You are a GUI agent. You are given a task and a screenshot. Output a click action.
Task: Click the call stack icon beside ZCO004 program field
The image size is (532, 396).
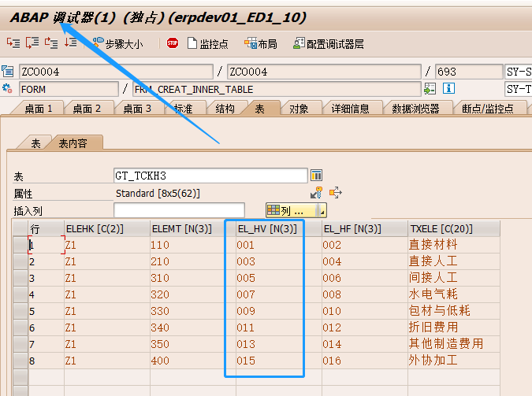pyautogui.click(x=7, y=72)
